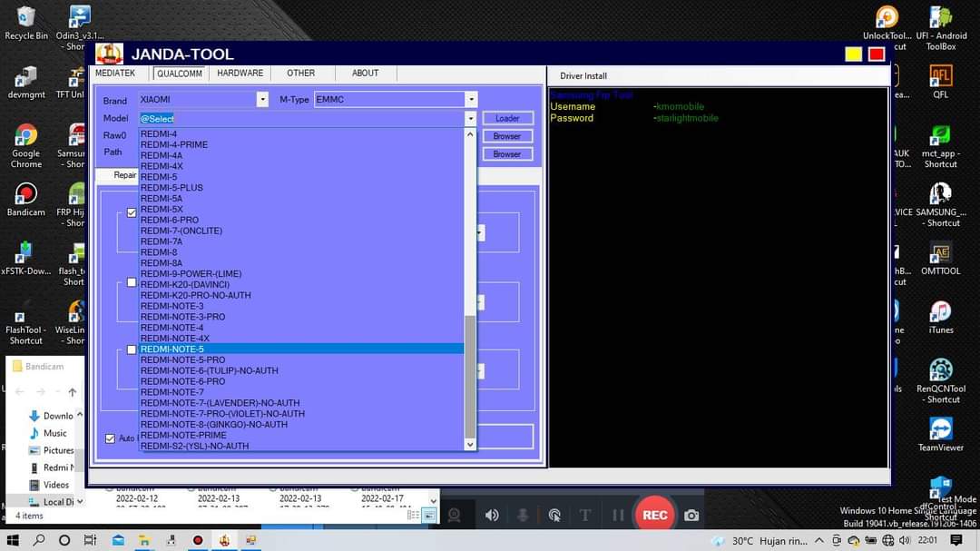Viewport: 980px width, 551px height.
Task: Open the Brand XIAOMI dropdown
Action: pyautogui.click(x=262, y=100)
